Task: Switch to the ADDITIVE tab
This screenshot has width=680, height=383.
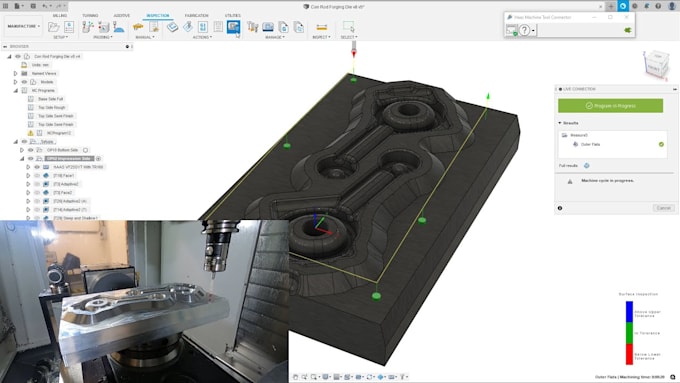Action: (x=122, y=16)
